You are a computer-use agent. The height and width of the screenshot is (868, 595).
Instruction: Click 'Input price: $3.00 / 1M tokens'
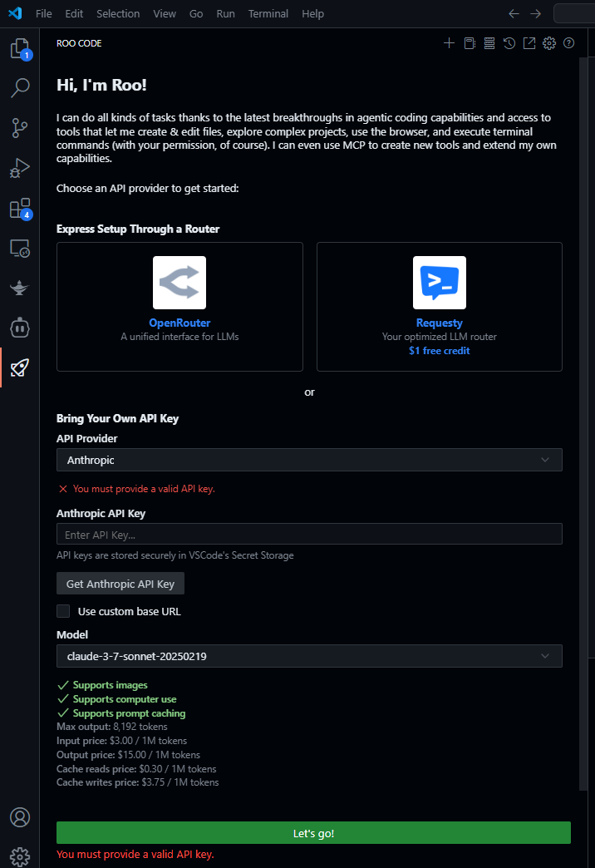coord(122,741)
